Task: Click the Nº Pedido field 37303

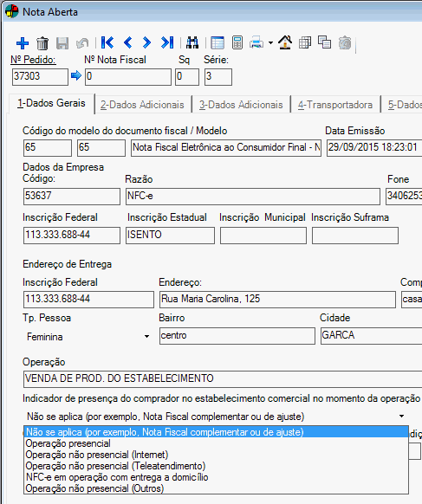Action: point(40,77)
